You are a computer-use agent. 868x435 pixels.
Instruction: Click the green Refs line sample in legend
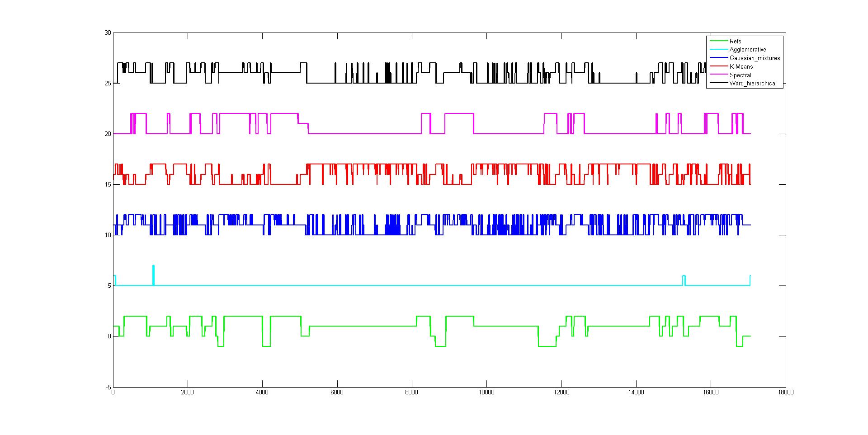(x=718, y=41)
